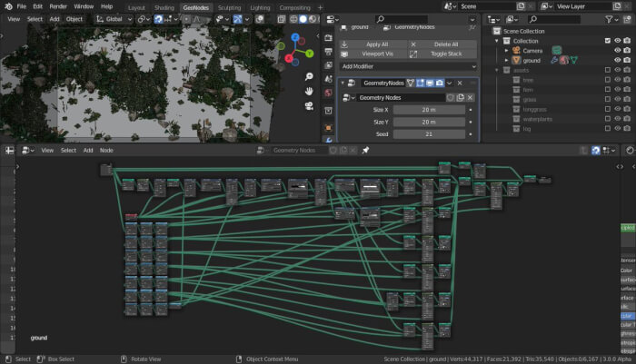
Task: Click the Seed value slider field
Action: click(x=429, y=133)
